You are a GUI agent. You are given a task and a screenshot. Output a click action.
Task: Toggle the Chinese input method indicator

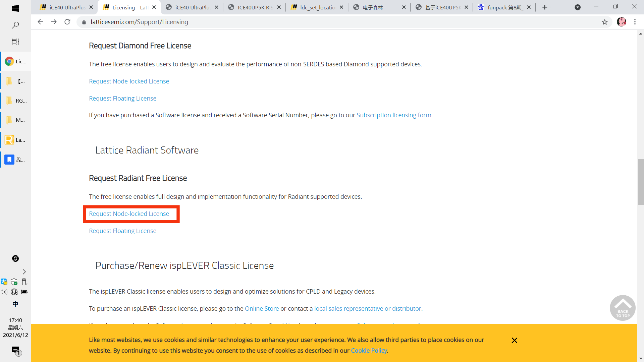click(15, 304)
